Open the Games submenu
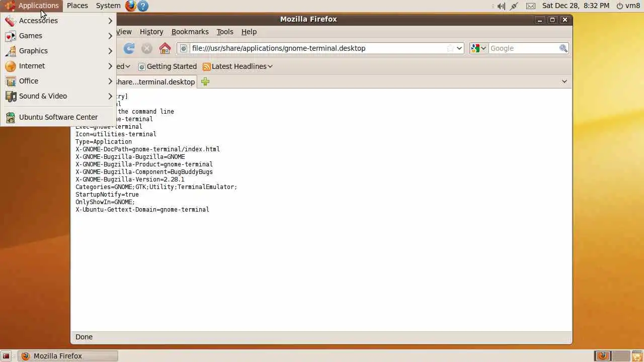644x362 pixels. 58,36
